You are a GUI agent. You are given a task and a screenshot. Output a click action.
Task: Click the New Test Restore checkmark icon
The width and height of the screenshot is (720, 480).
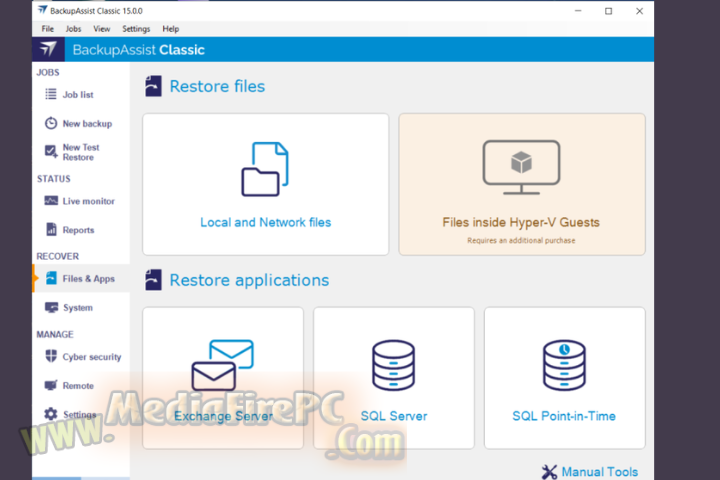(51, 152)
